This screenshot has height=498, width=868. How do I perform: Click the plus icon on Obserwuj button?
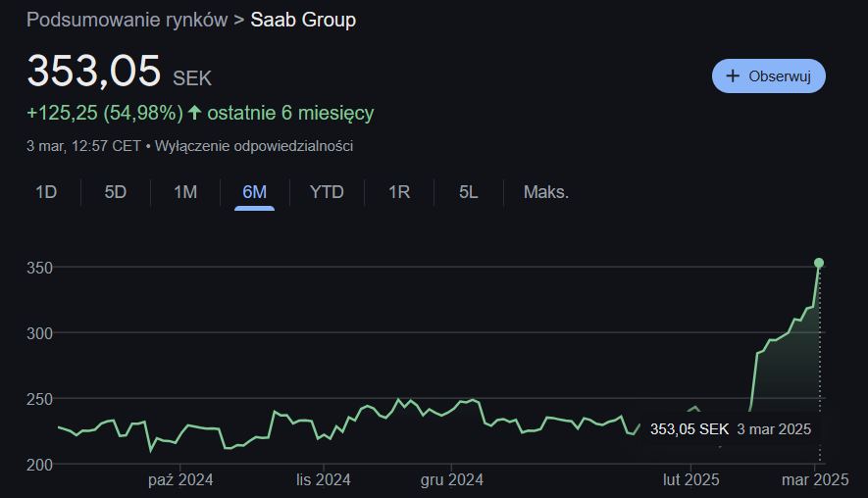(x=732, y=76)
